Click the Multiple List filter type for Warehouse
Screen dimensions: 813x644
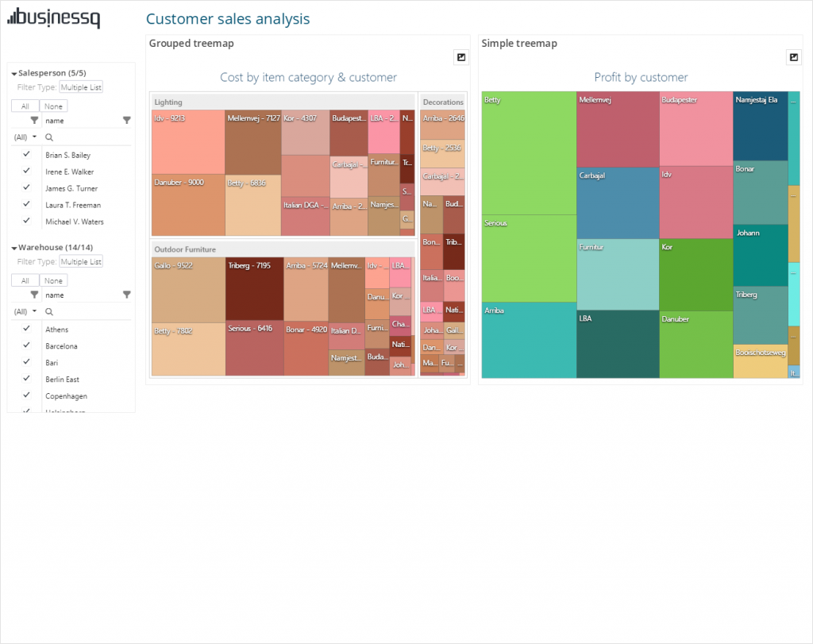tap(83, 261)
